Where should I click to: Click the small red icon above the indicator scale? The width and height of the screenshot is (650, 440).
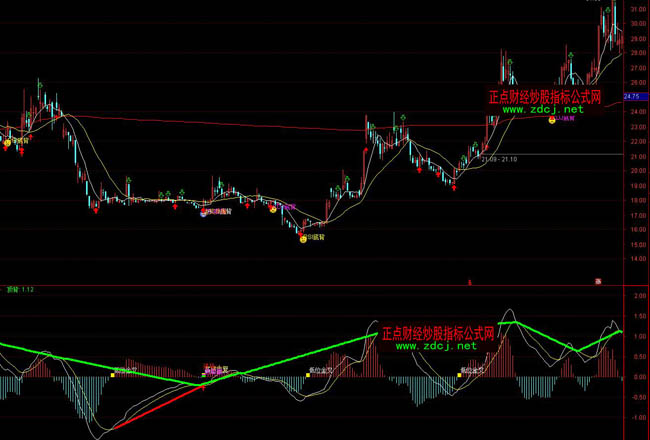coord(597,283)
